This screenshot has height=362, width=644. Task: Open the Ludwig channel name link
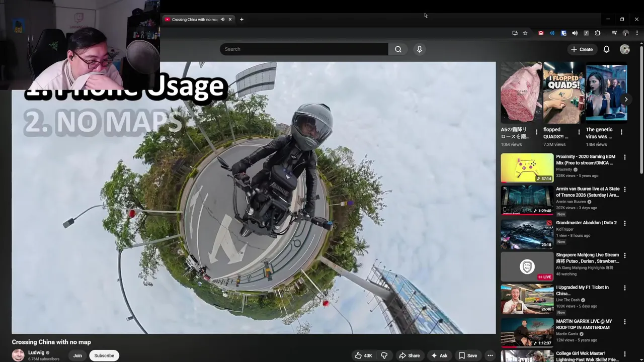point(36,352)
